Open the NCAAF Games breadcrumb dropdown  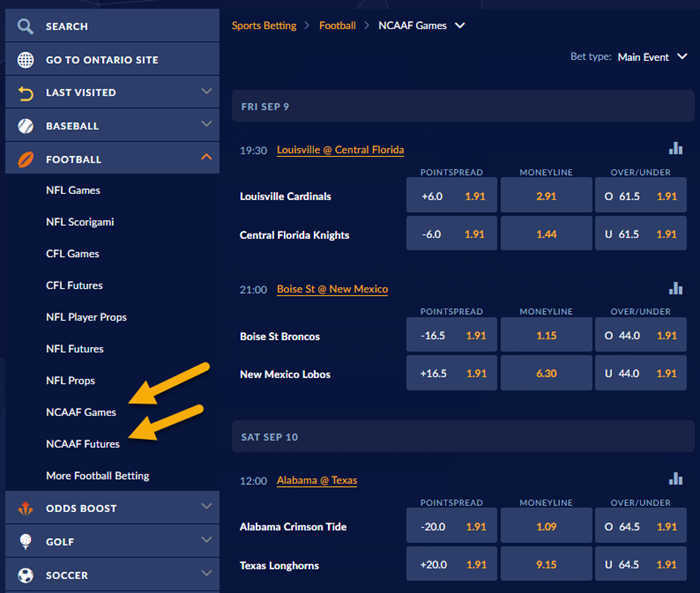[x=460, y=25]
